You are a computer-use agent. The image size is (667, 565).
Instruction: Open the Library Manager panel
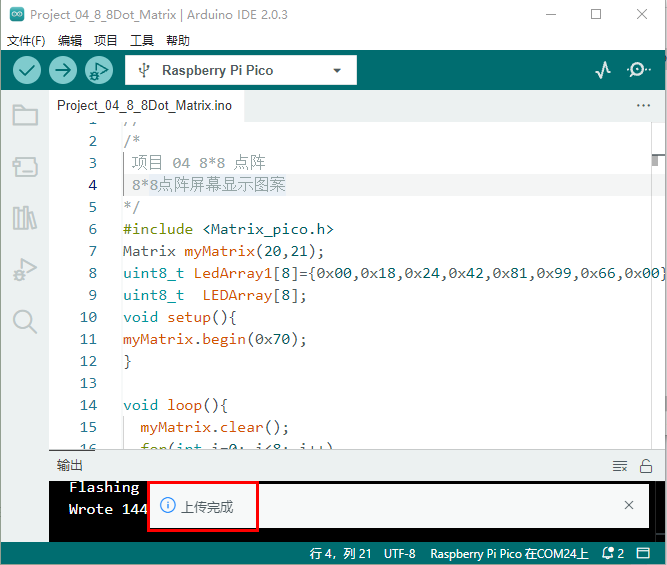[x=25, y=218]
